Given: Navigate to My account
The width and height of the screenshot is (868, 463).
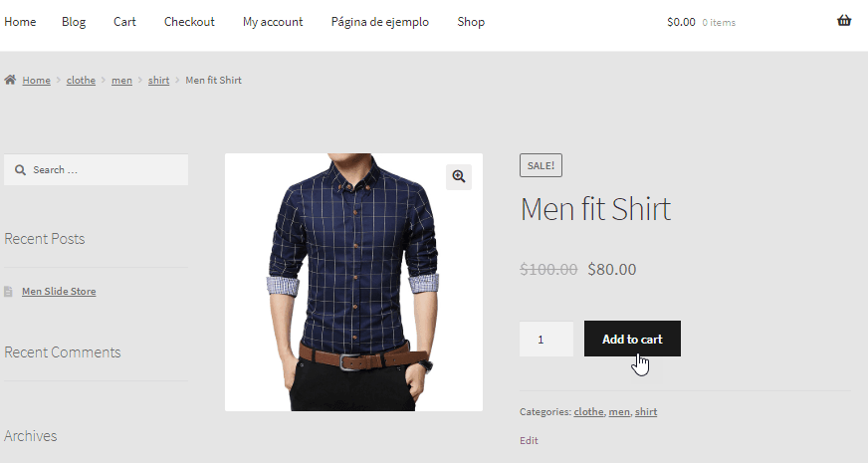Looking at the screenshot, I should click(x=273, y=22).
